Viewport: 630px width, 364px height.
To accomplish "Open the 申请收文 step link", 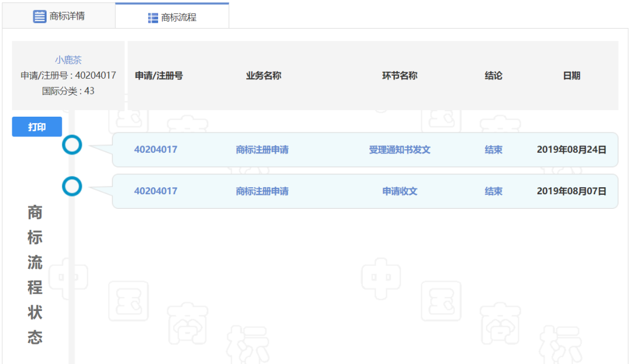I will coord(400,191).
